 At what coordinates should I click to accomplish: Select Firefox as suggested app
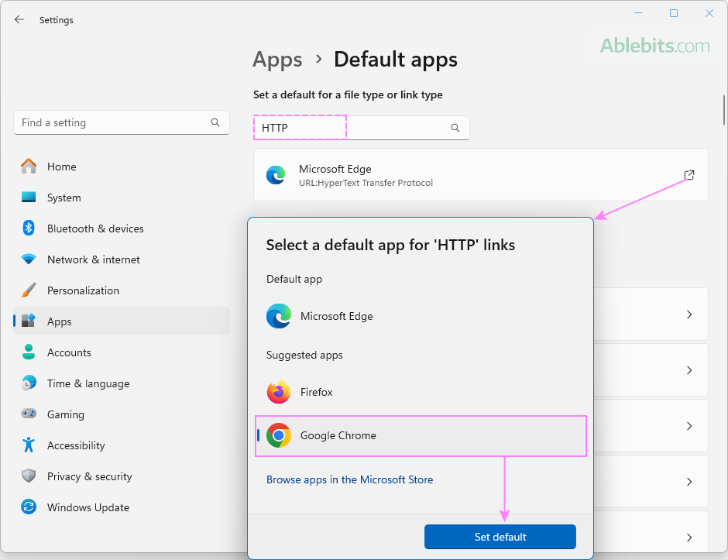tap(421, 393)
